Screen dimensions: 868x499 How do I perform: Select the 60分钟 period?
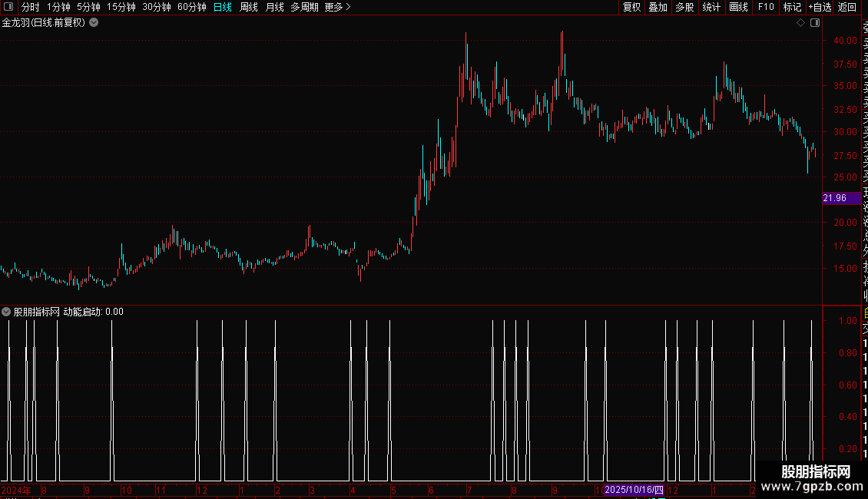click(192, 7)
